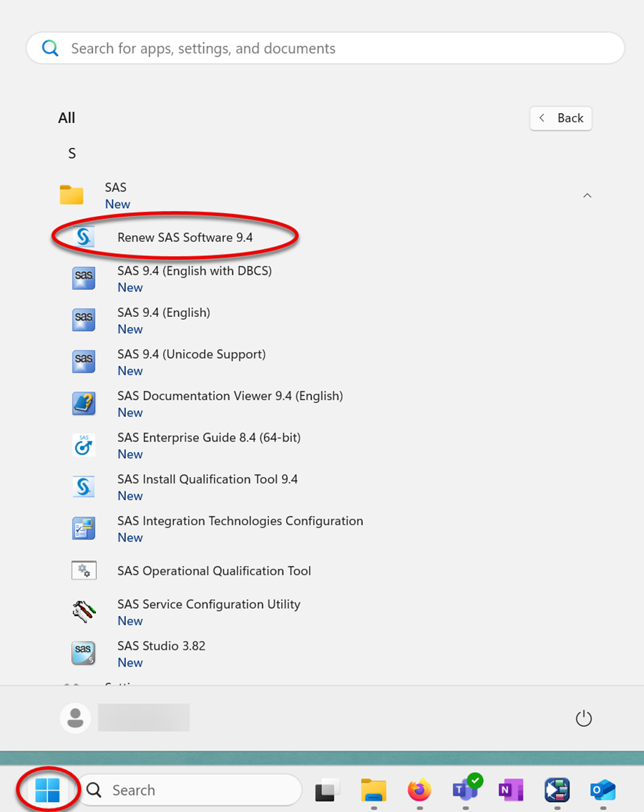Click the power button icon
Viewport: 644px width, 812px height.
pyautogui.click(x=583, y=718)
